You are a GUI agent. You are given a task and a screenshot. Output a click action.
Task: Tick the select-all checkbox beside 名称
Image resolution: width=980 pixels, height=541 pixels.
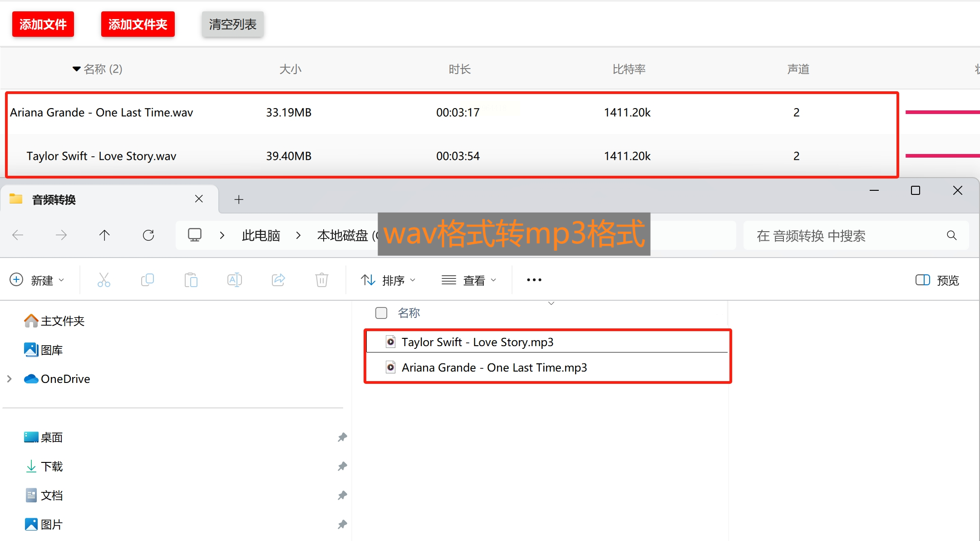(x=381, y=313)
